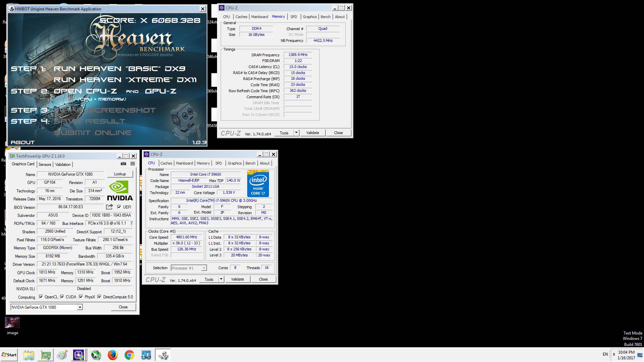Viewport: 644px width, 362px height.
Task: Open the GPU-Z hamburger menu
Action: pyautogui.click(x=132, y=164)
